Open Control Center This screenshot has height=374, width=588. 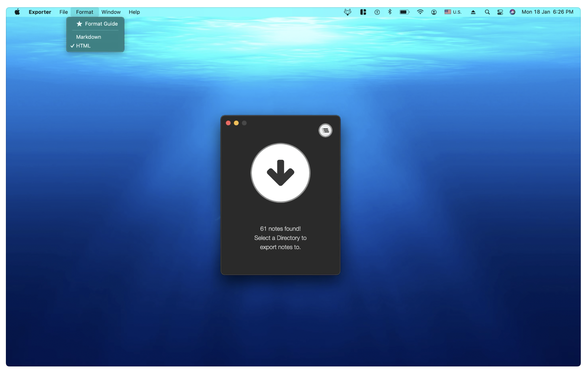[500, 12]
